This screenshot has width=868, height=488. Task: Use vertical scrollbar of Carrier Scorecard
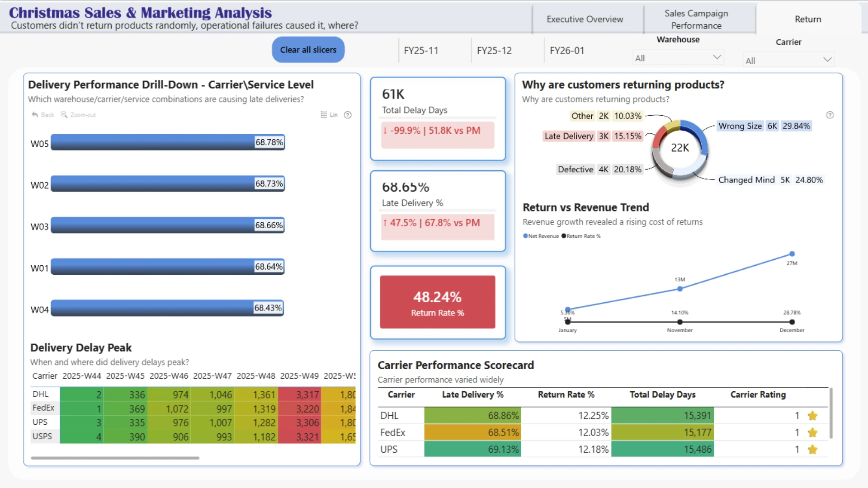click(831, 413)
